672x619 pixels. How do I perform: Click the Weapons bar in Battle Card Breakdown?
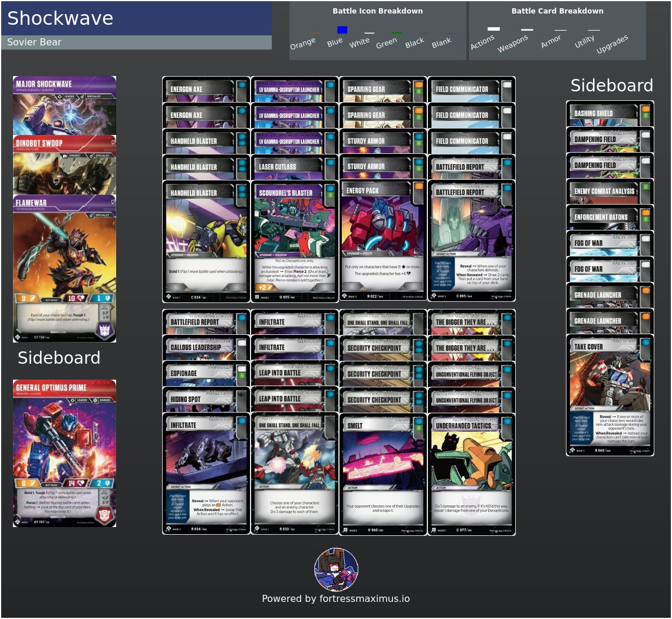tap(527, 29)
